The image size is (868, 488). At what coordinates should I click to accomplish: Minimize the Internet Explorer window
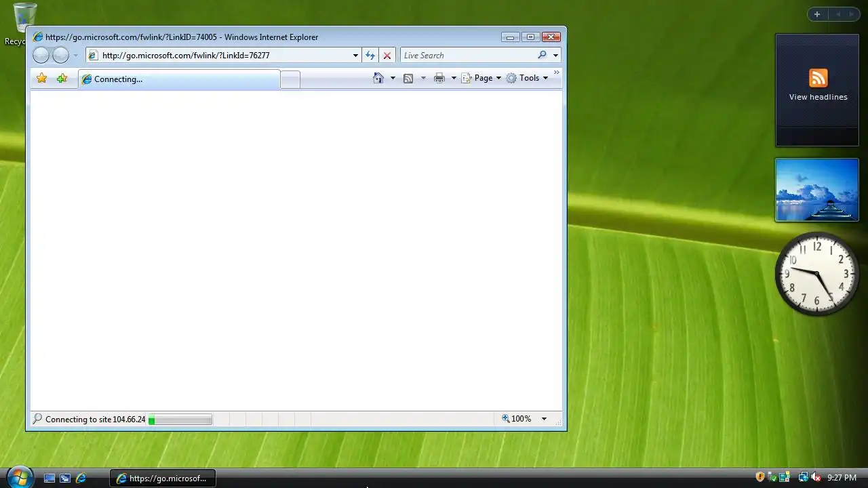tap(510, 37)
